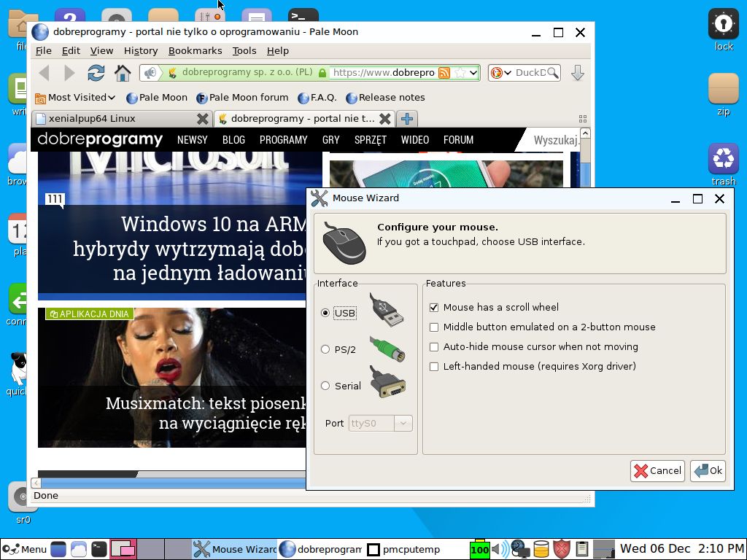
Task: Open the FORUM link on dobreprogramy
Action: pyautogui.click(x=458, y=140)
